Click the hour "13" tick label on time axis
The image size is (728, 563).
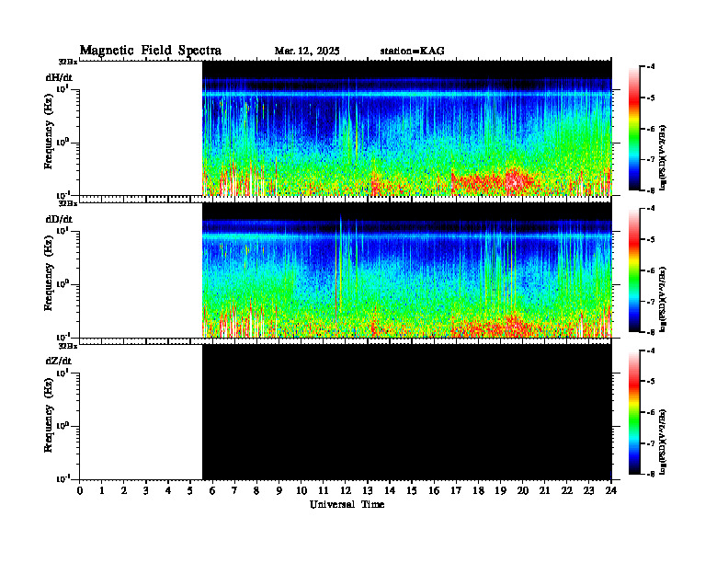point(368,491)
